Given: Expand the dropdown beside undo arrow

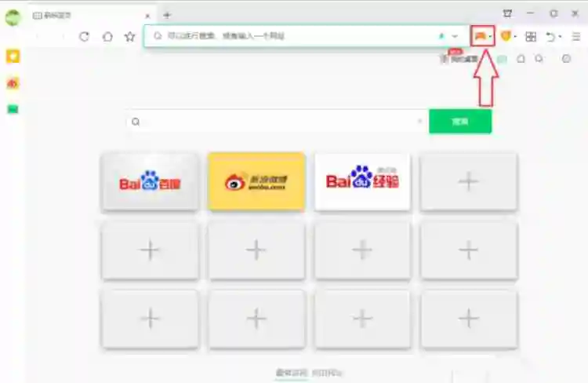Looking at the screenshot, I should click(x=560, y=37).
